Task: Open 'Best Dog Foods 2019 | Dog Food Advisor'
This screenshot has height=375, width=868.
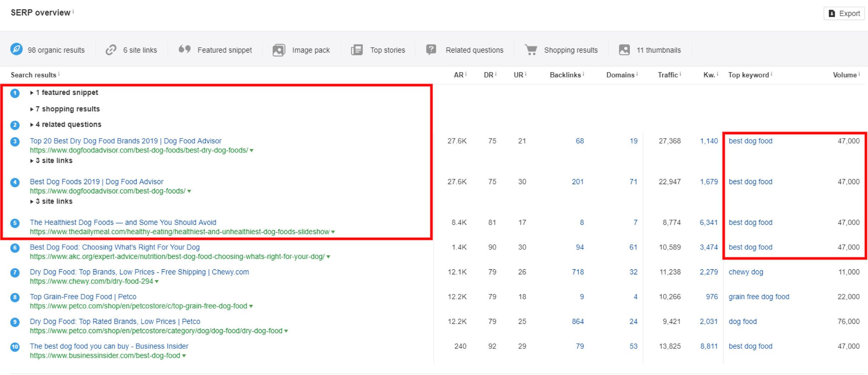Action: (x=96, y=182)
